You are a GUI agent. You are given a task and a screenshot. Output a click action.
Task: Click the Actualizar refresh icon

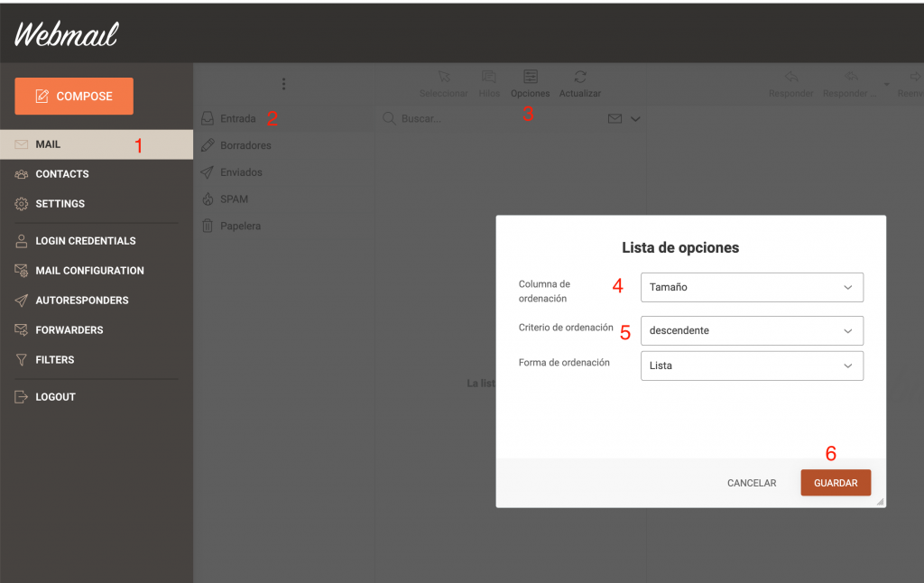(579, 79)
